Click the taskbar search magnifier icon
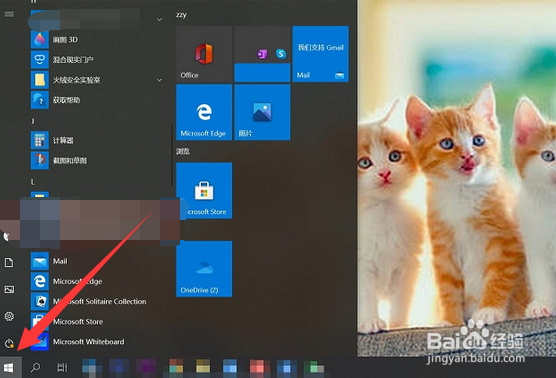556x378 pixels. [35, 367]
